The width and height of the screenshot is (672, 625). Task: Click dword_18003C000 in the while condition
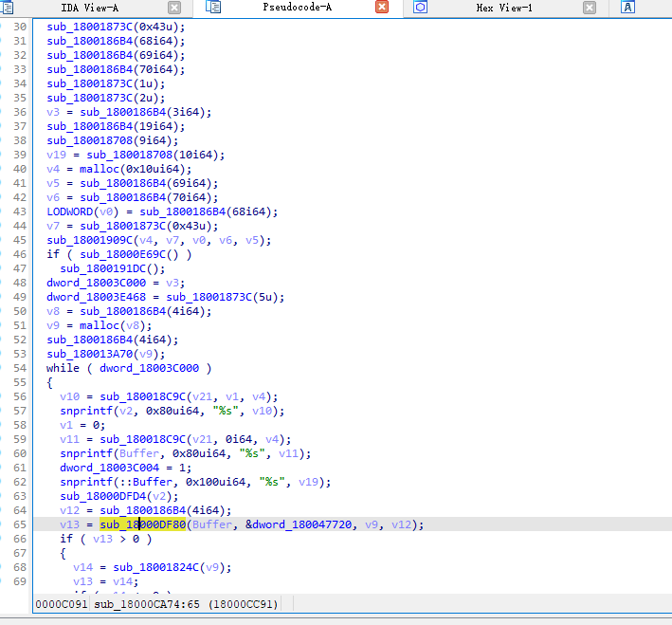(x=149, y=368)
